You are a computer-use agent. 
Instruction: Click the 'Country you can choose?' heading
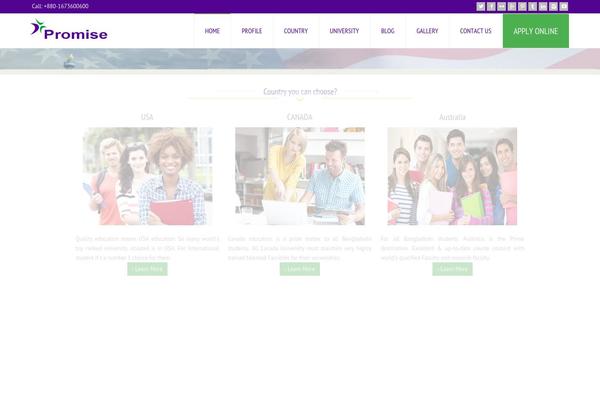[x=300, y=91]
